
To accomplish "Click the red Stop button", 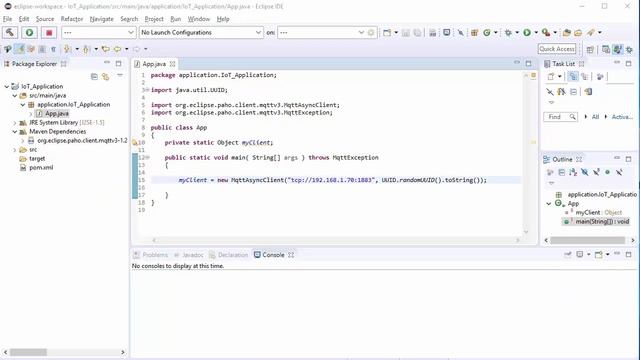I will point(49,32).
